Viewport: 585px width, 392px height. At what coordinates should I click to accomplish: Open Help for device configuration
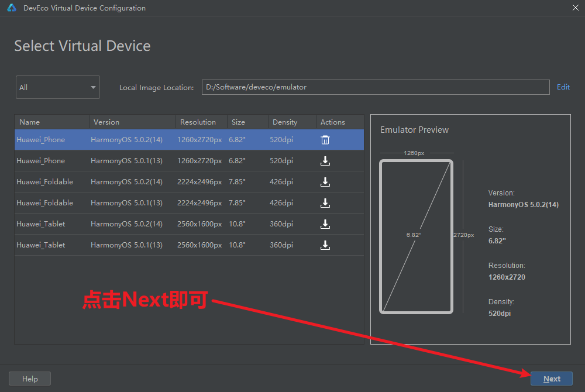tap(30, 379)
